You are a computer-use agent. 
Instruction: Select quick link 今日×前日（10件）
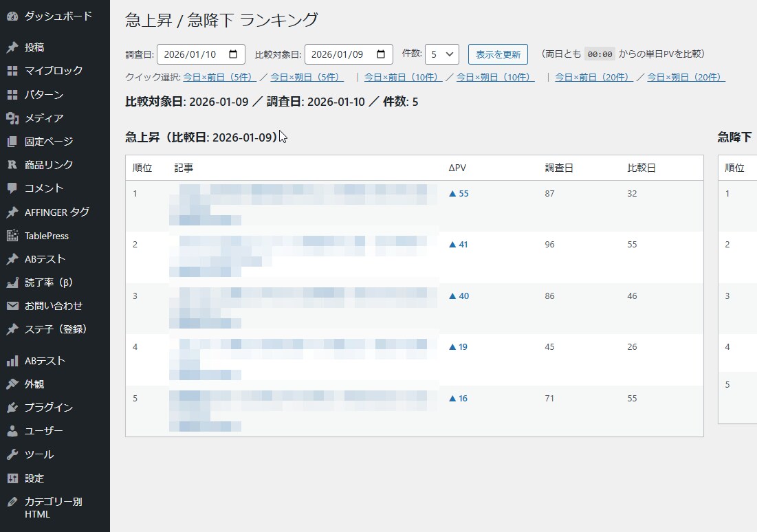(x=403, y=77)
